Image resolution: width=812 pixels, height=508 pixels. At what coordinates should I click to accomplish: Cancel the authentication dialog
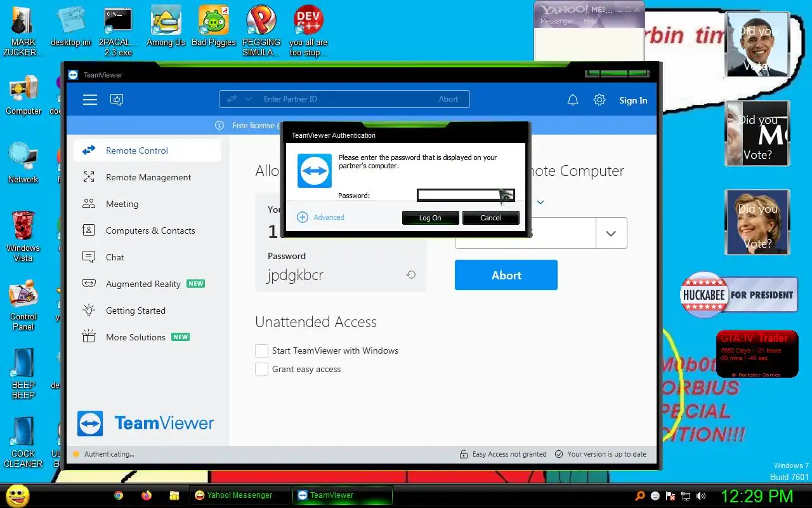coord(490,218)
